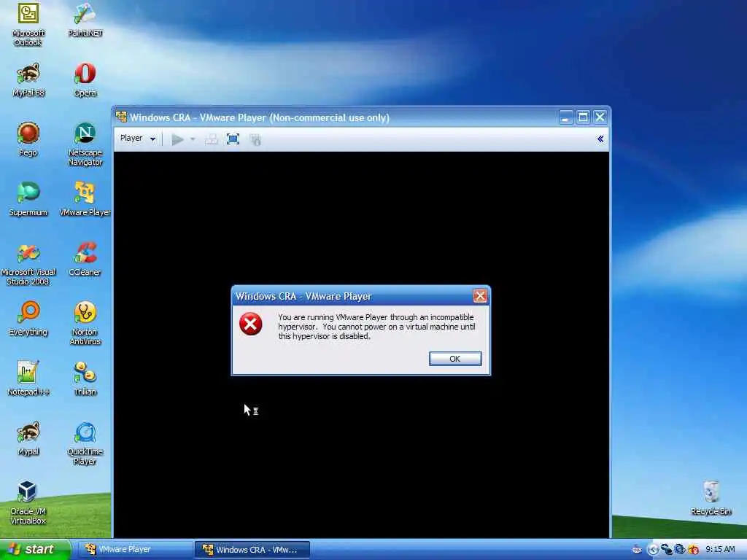
Task: Maximize the Windows CRA VMware Player window
Action: 583,117
